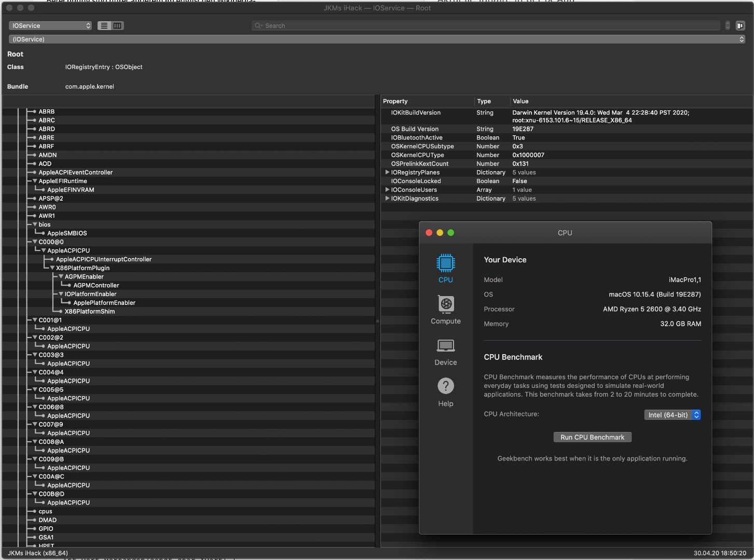Open the IOService plane selector dropdown
The image size is (754, 560).
[50, 25]
